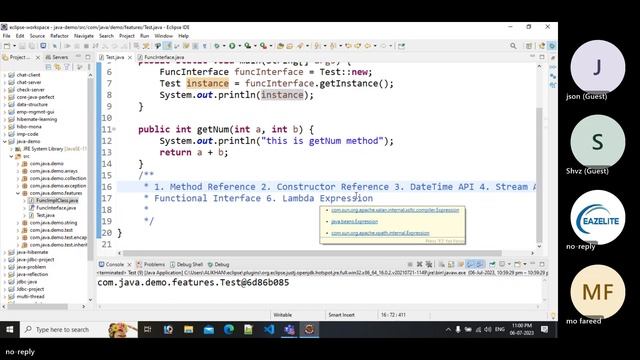Click the MF participant avatar
The width and height of the screenshot is (640, 360).
598,291
